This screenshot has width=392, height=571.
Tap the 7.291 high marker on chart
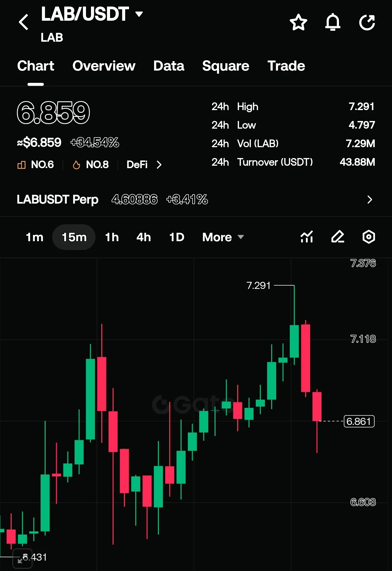258,285
